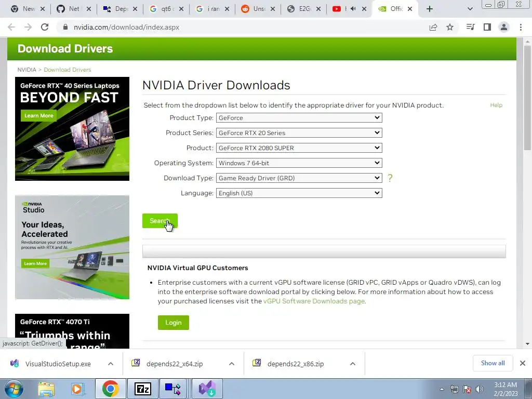Click the network tray icon

(x=454, y=389)
